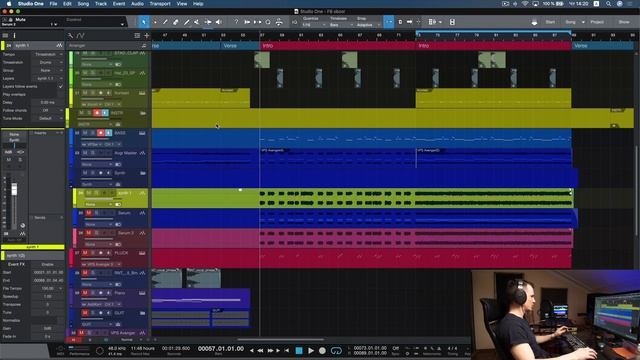Open the Audio menu
Viewport: 640px width, 360px height.
[x=137, y=4]
